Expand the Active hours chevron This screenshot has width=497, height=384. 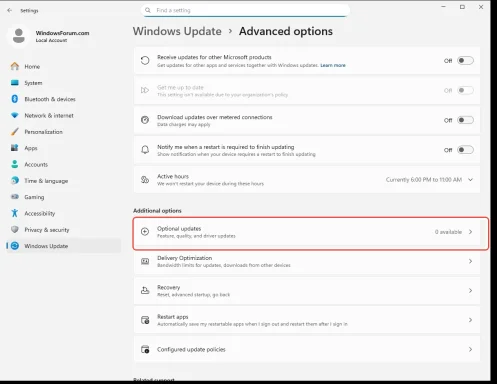pyautogui.click(x=470, y=180)
